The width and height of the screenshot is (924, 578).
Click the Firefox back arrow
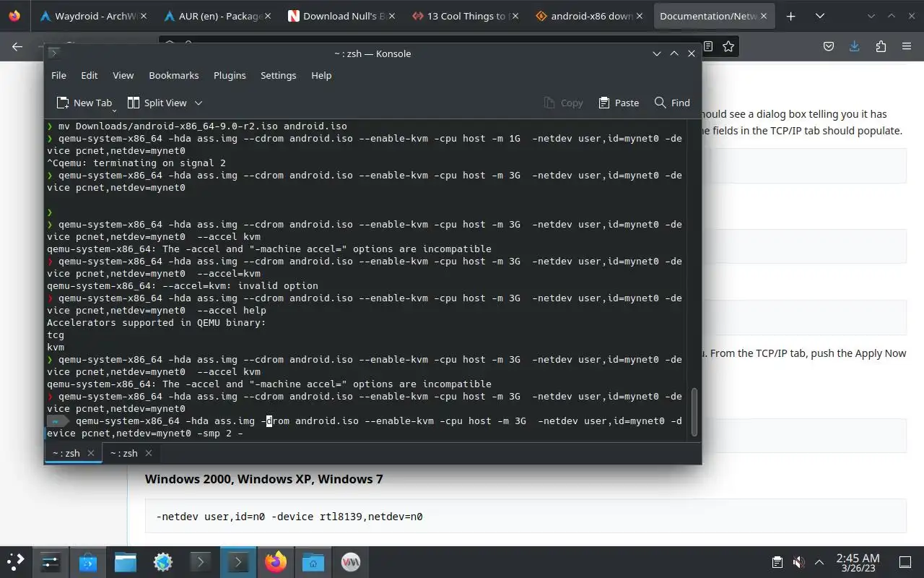click(x=17, y=46)
